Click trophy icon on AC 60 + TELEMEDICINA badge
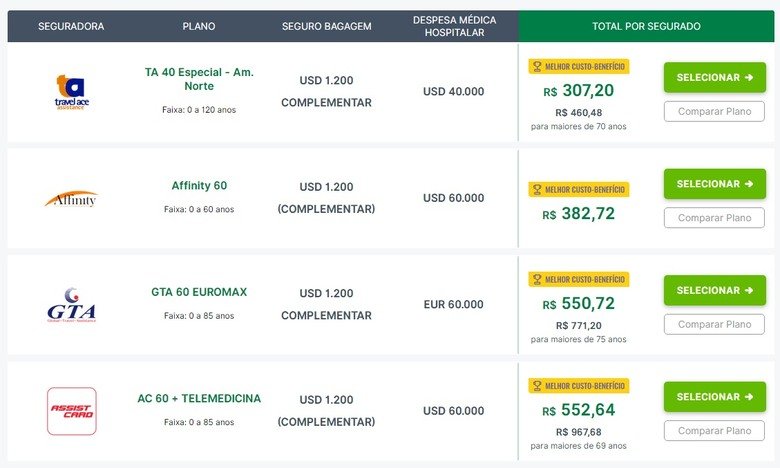The height and width of the screenshot is (468, 780). [537, 386]
